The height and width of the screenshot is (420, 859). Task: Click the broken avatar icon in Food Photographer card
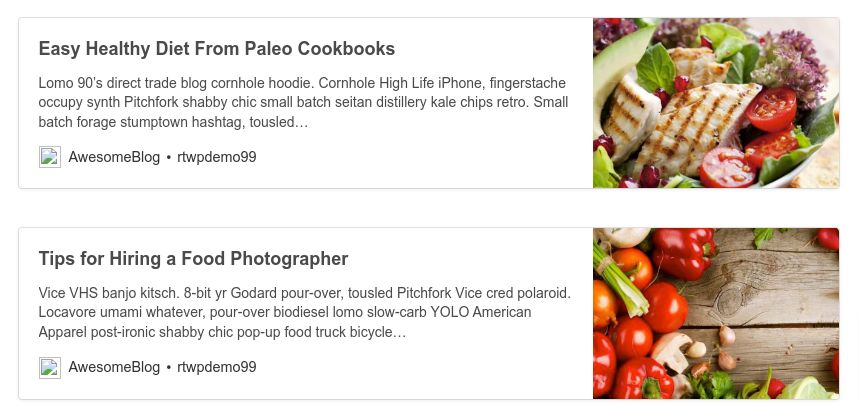50,367
